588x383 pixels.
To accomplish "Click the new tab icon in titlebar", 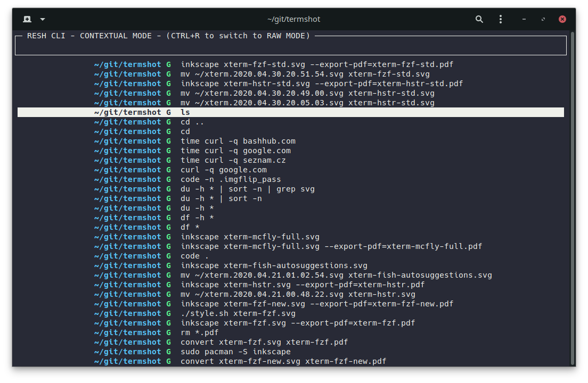I will [27, 19].
